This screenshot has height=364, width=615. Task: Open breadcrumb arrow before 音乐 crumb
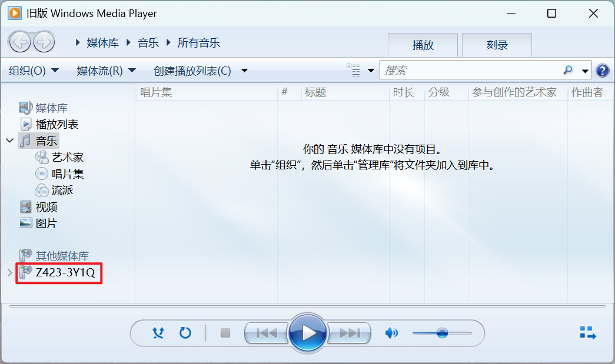[128, 42]
